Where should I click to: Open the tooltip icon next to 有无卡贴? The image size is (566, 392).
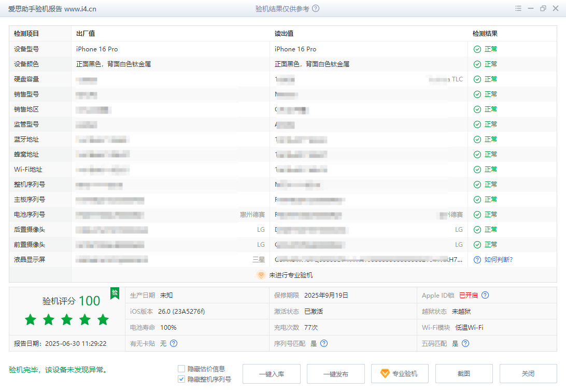tap(174, 343)
